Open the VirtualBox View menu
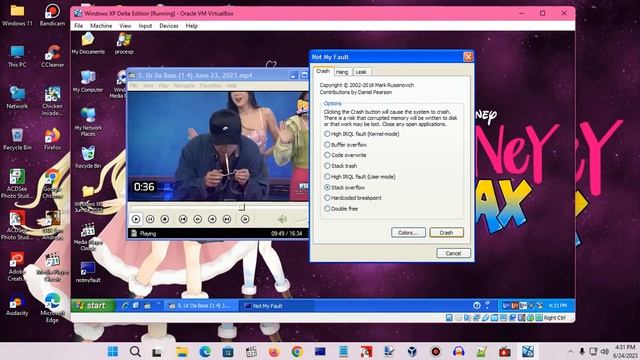Image resolution: width=640 pixels, height=360 pixels. pos(125,26)
